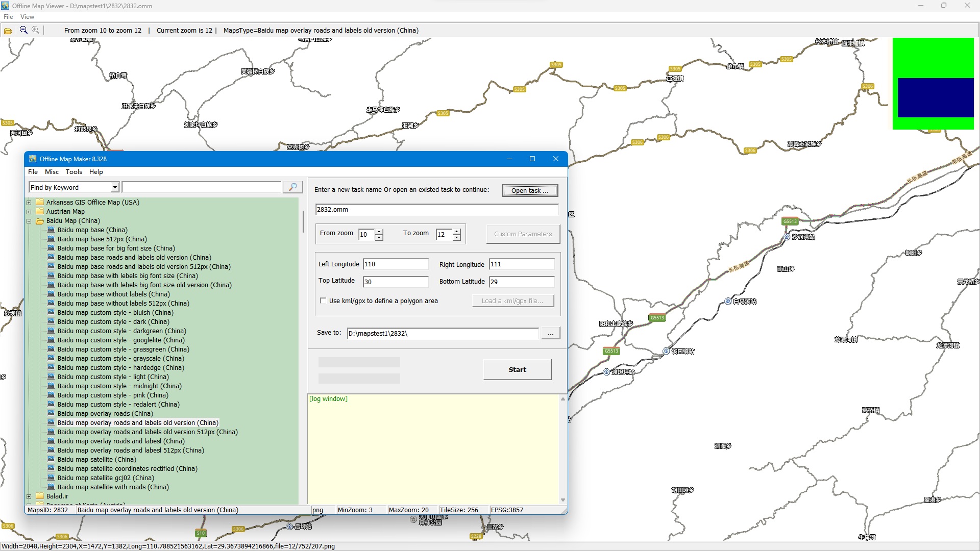The height and width of the screenshot is (551, 980).
Task: Click the zoom in magnifier in Map Viewer
Action: 35,30
